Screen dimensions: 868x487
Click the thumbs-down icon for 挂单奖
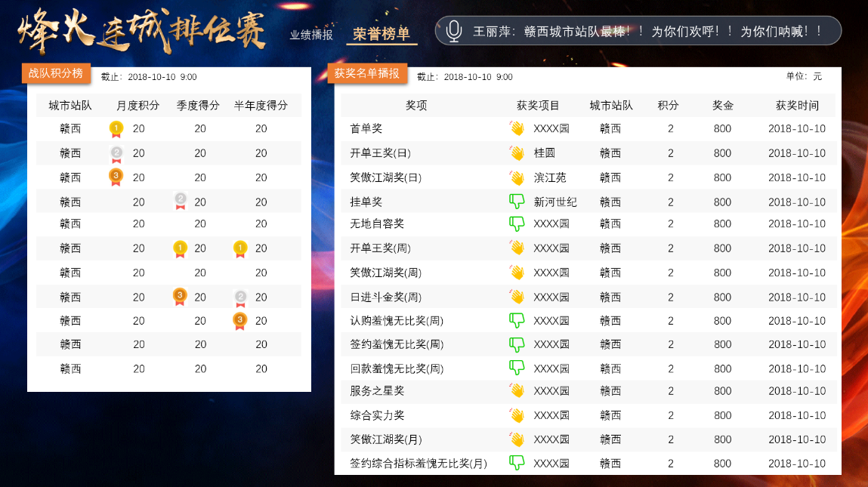[x=517, y=202]
